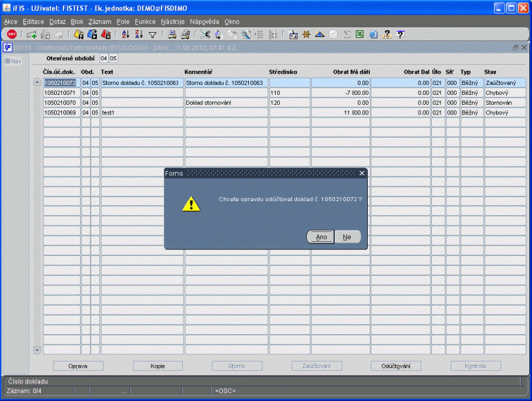The image size is (532, 401).
Task: Click the 'Doklad stornován!' comment cell
Action: [x=226, y=103]
